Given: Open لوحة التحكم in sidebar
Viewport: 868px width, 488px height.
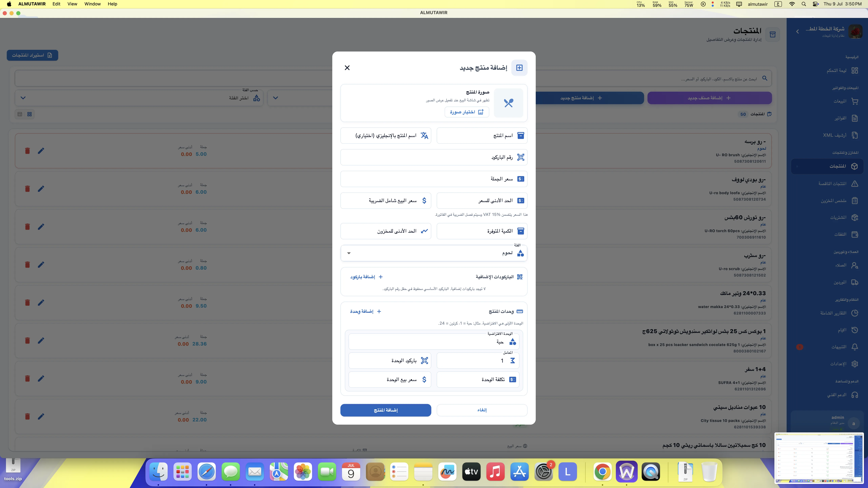Looking at the screenshot, I should [827, 70].
